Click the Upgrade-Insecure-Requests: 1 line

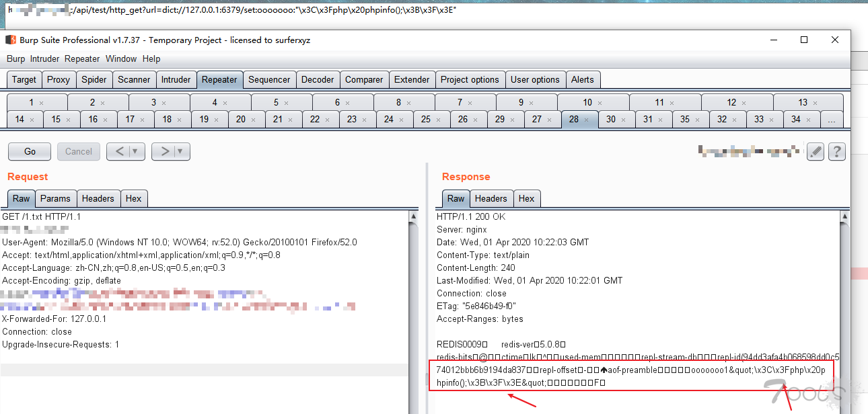tap(61, 345)
